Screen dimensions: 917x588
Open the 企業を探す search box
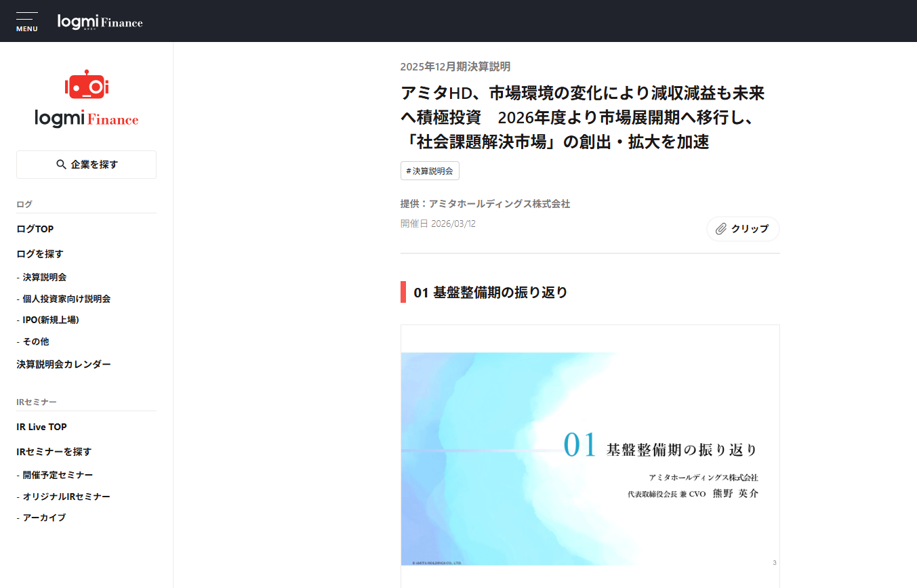(x=86, y=164)
